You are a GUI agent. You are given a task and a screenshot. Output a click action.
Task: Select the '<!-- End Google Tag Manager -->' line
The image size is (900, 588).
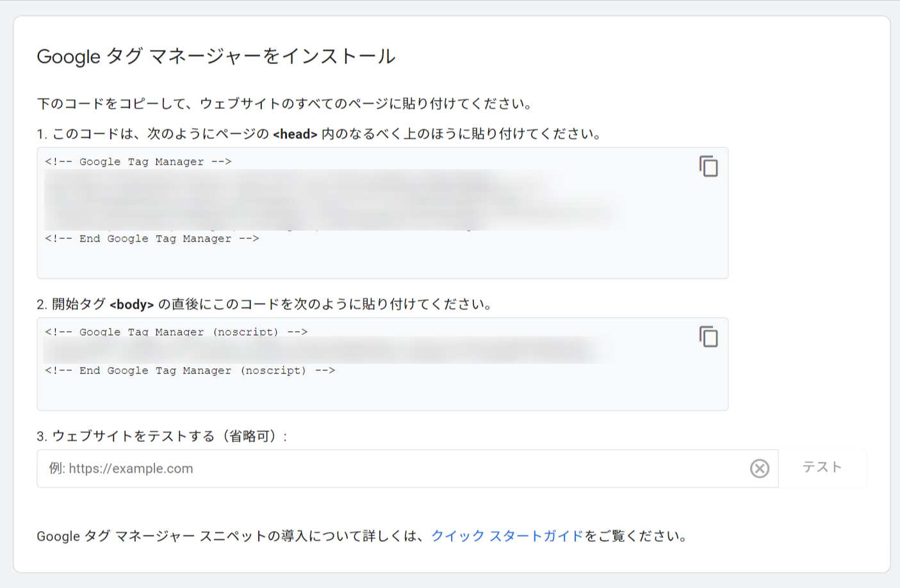coord(152,238)
